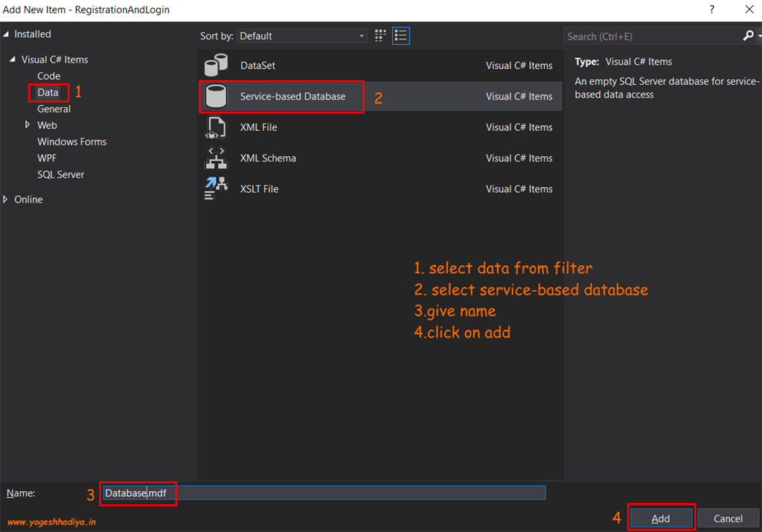Expand the Web category
Viewport: 762px width, 532px height.
[x=27, y=125]
